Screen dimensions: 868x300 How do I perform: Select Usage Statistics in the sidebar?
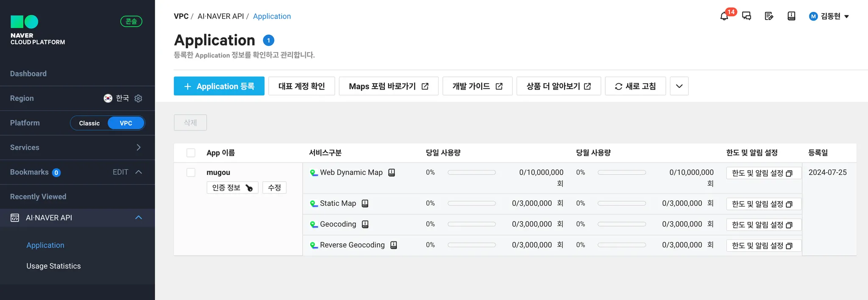53,266
